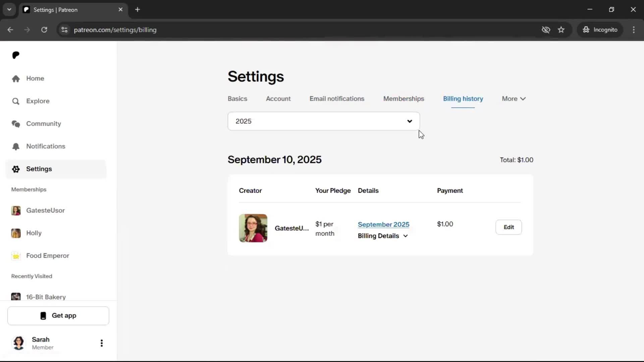644x362 pixels.
Task: Open Community in the sidebar
Action: 44,124
